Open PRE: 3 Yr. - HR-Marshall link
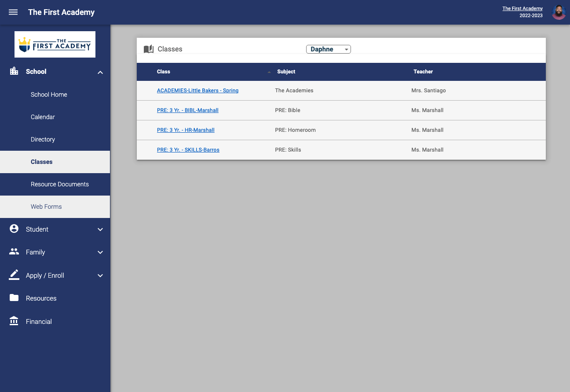570x392 pixels. point(186,130)
